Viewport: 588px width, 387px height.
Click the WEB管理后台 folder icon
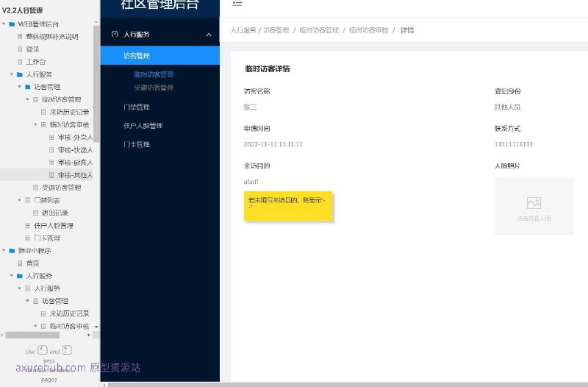[12, 24]
